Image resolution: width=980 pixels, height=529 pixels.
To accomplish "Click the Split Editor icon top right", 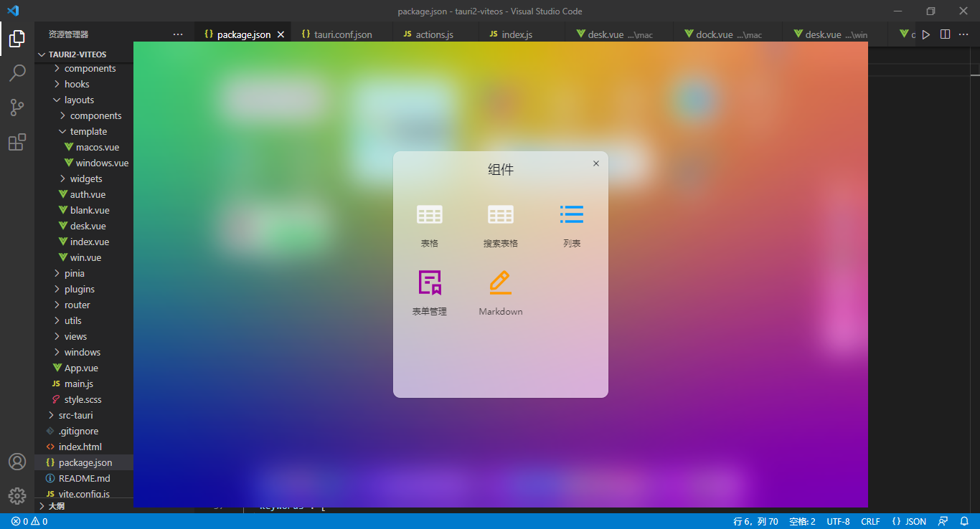I will (x=945, y=34).
